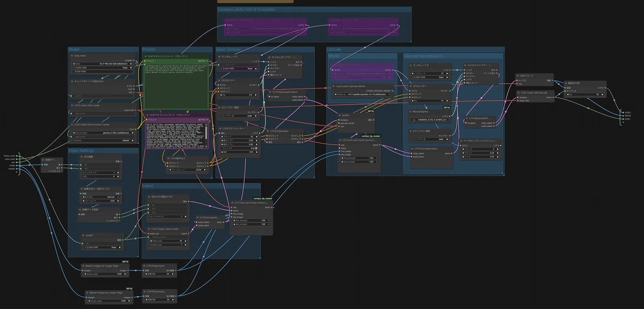The image size is (644, 309).
Task: Increase ステップ 20 in LTXVスケジューラー
Action: pyautogui.click(x=256, y=137)
